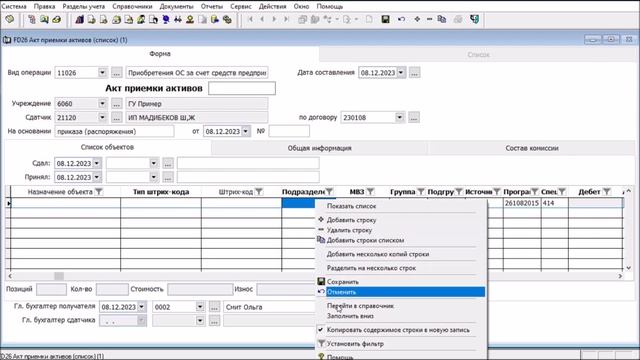
Task: Open the Сервис menu
Action: [x=241, y=7]
